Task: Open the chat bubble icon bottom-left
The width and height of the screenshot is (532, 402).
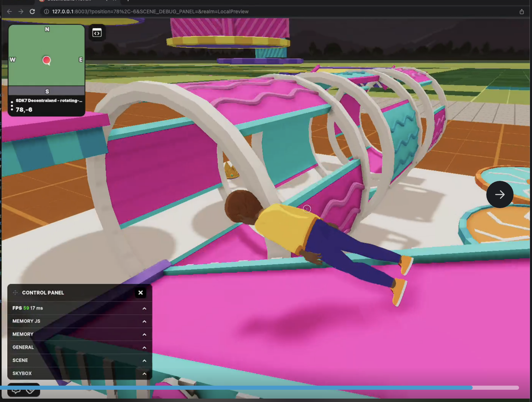Action: click(16, 390)
